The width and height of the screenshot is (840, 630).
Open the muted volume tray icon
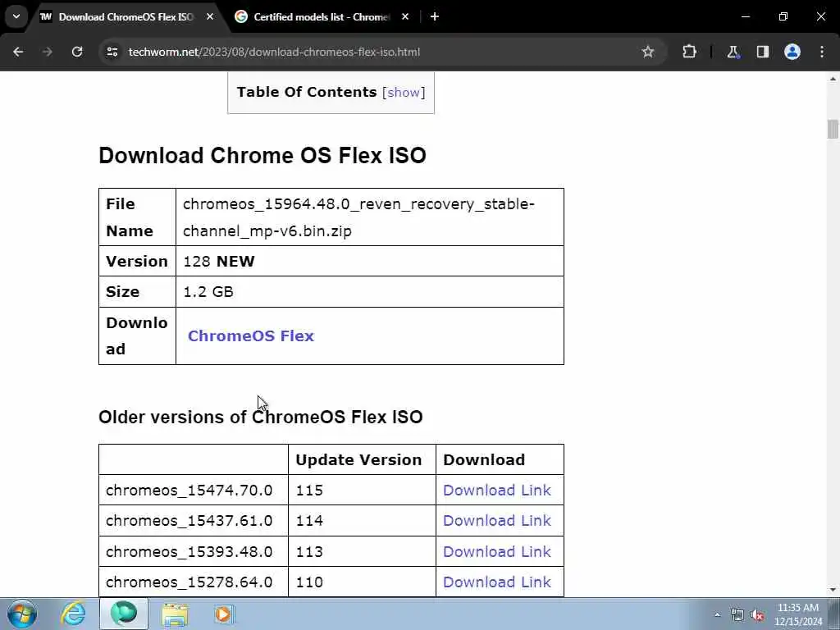pyautogui.click(x=757, y=614)
